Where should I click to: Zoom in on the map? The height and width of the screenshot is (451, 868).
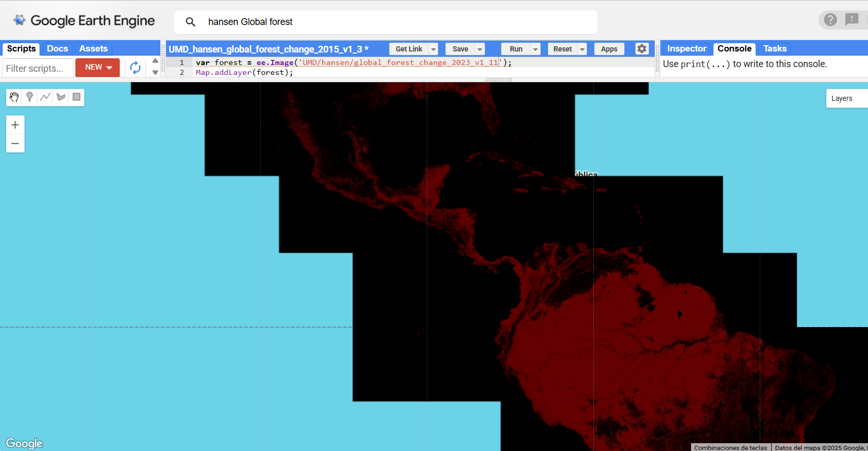point(15,125)
